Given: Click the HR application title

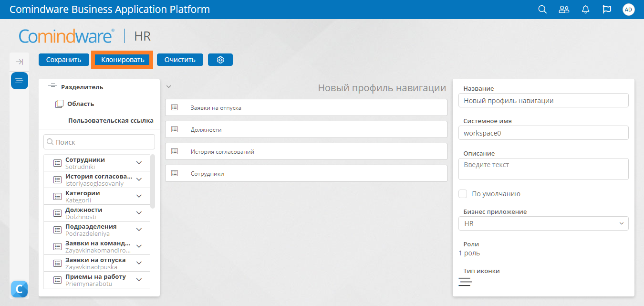Looking at the screenshot, I should [143, 36].
